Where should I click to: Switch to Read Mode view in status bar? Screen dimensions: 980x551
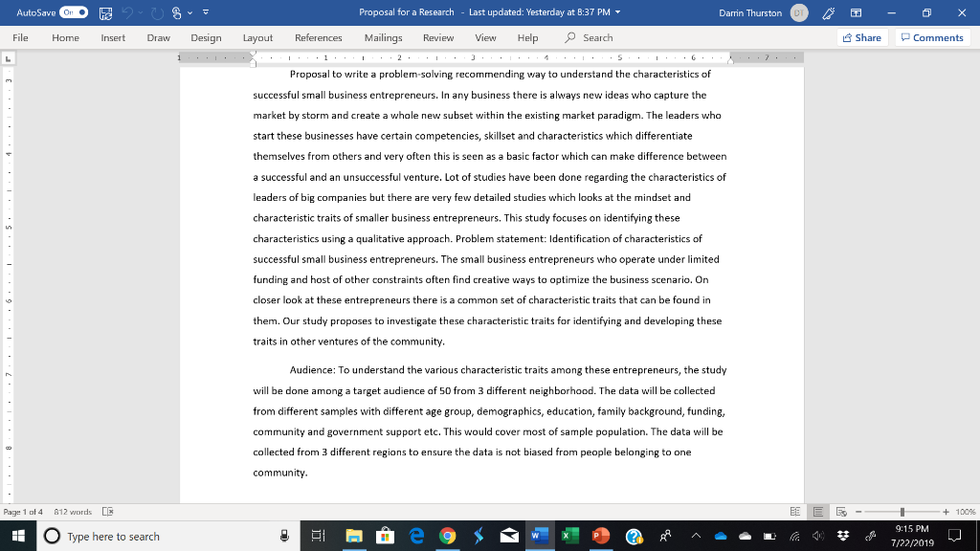pos(797,510)
